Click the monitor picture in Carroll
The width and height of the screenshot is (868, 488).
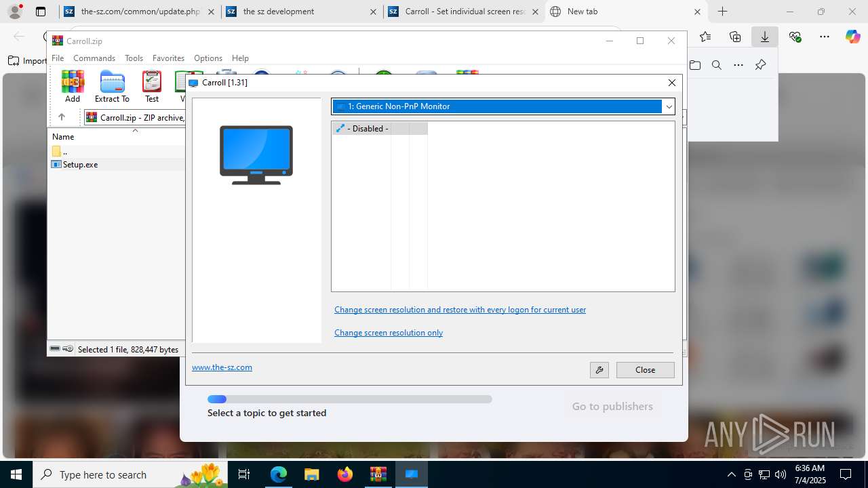[x=256, y=155]
